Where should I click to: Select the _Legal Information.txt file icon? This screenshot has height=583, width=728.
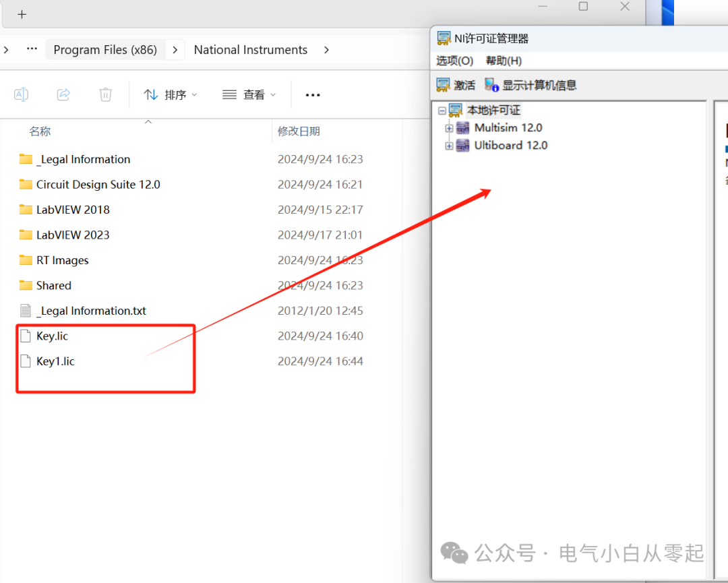[26, 311]
